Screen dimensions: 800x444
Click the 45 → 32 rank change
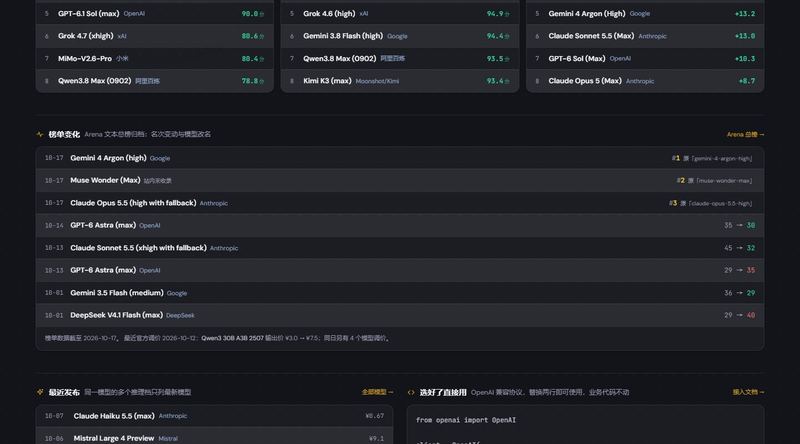pyautogui.click(x=739, y=248)
